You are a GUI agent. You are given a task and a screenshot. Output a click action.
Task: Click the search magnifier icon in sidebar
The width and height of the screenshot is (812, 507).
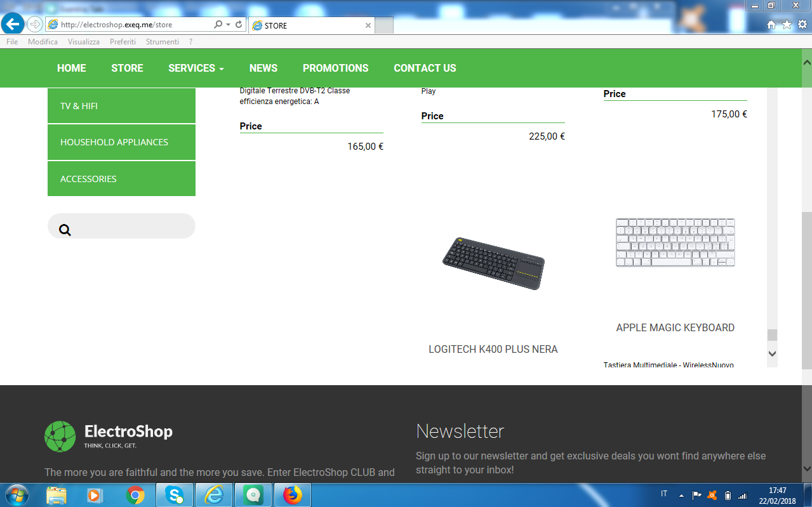click(x=65, y=230)
